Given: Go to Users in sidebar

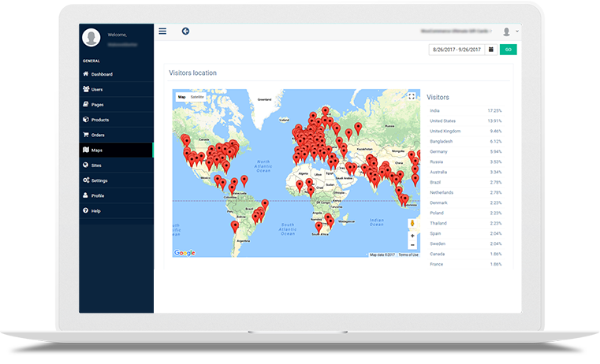Looking at the screenshot, I should pyautogui.click(x=96, y=90).
